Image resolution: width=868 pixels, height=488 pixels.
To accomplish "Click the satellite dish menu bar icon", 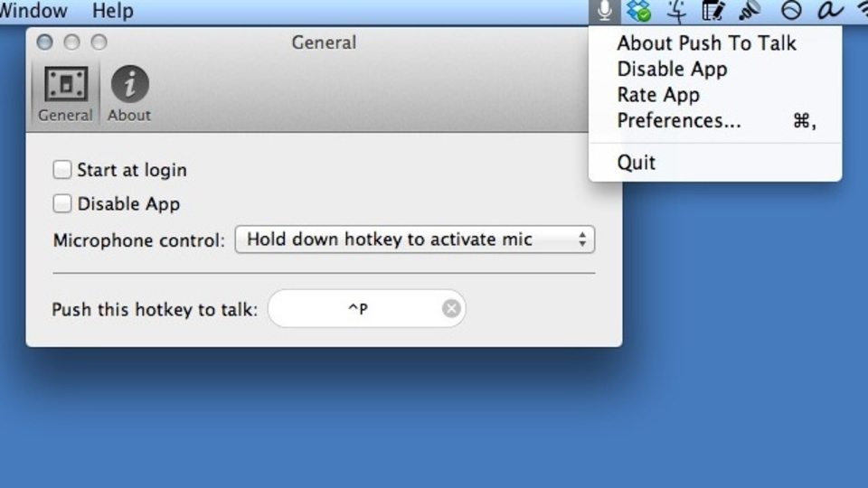I will pyautogui.click(x=750, y=11).
